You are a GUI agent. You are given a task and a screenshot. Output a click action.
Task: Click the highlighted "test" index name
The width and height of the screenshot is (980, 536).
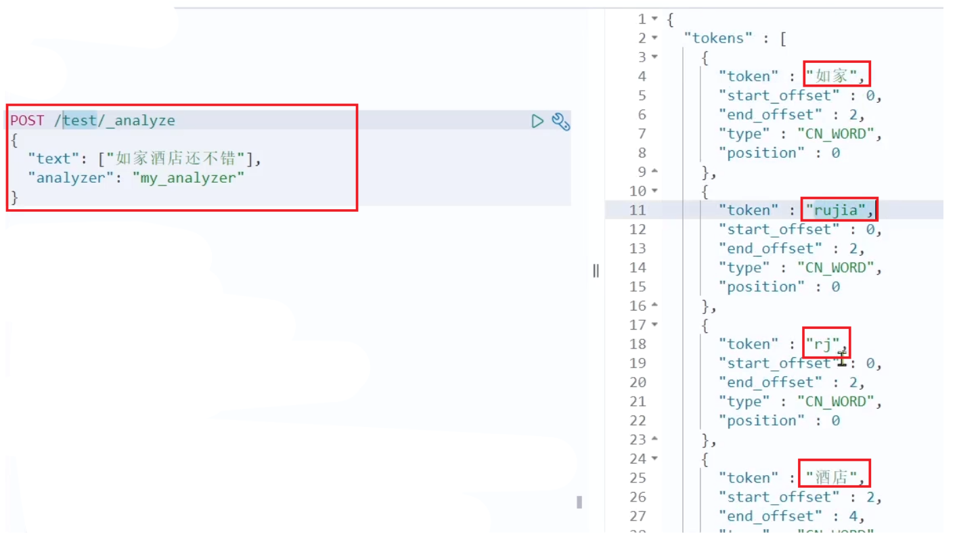tap(80, 120)
